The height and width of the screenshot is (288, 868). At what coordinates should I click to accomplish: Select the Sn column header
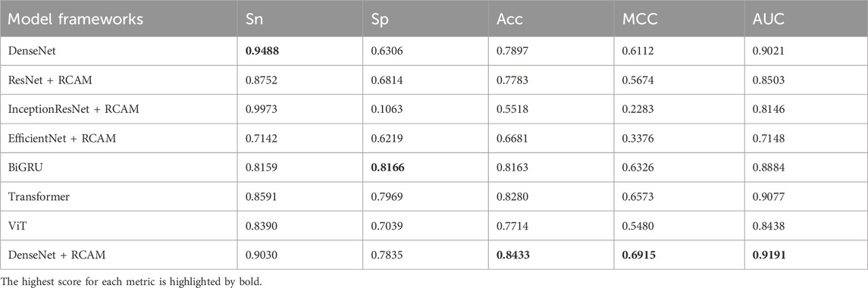[x=253, y=20]
